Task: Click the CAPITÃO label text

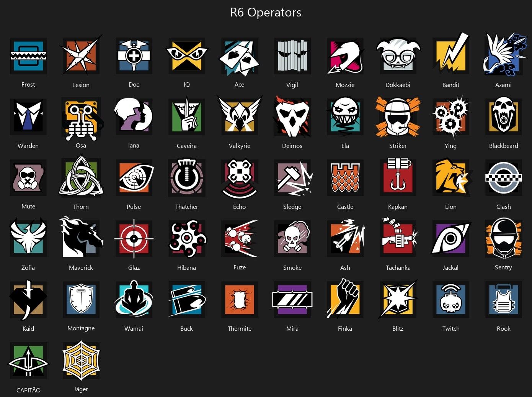Action: 28,390
